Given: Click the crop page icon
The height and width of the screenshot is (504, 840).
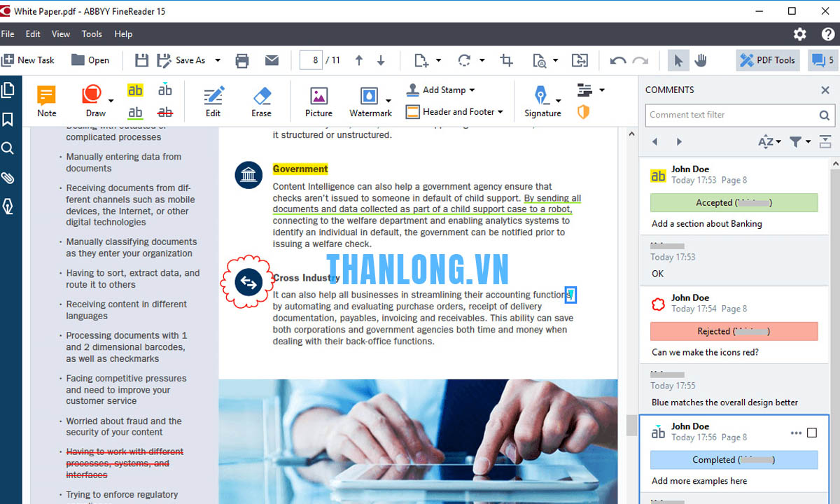Looking at the screenshot, I should 507,60.
